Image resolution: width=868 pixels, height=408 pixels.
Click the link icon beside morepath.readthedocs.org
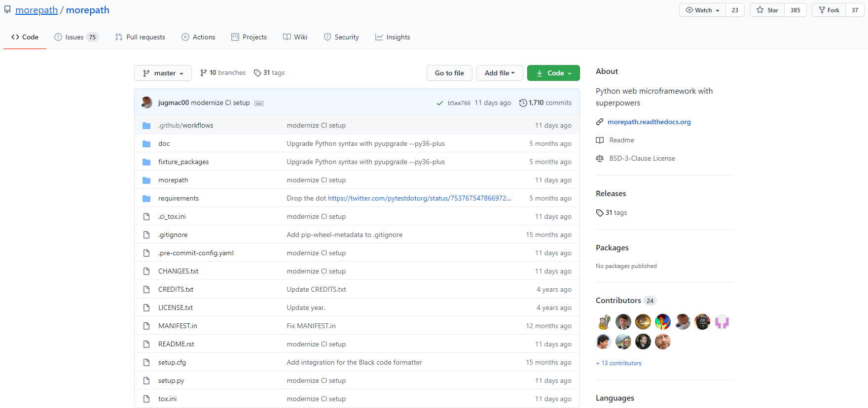pyautogui.click(x=600, y=122)
